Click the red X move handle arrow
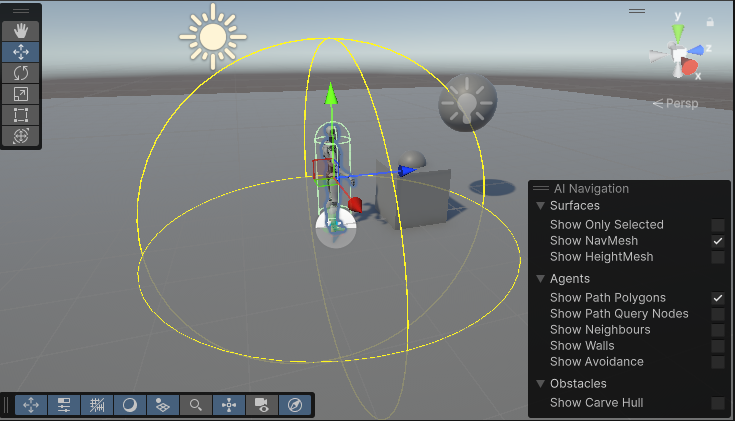The height and width of the screenshot is (421, 735). pyautogui.click(x=355, y=204)
